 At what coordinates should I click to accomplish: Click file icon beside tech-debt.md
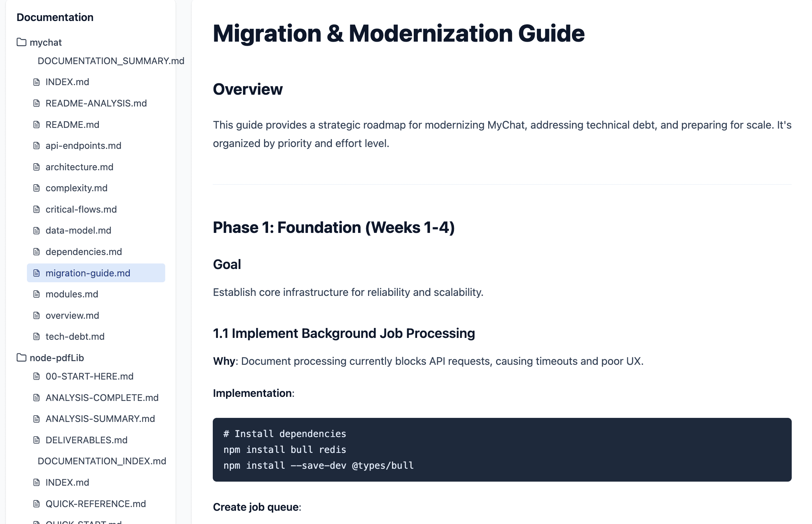click(x=37, y=336)
